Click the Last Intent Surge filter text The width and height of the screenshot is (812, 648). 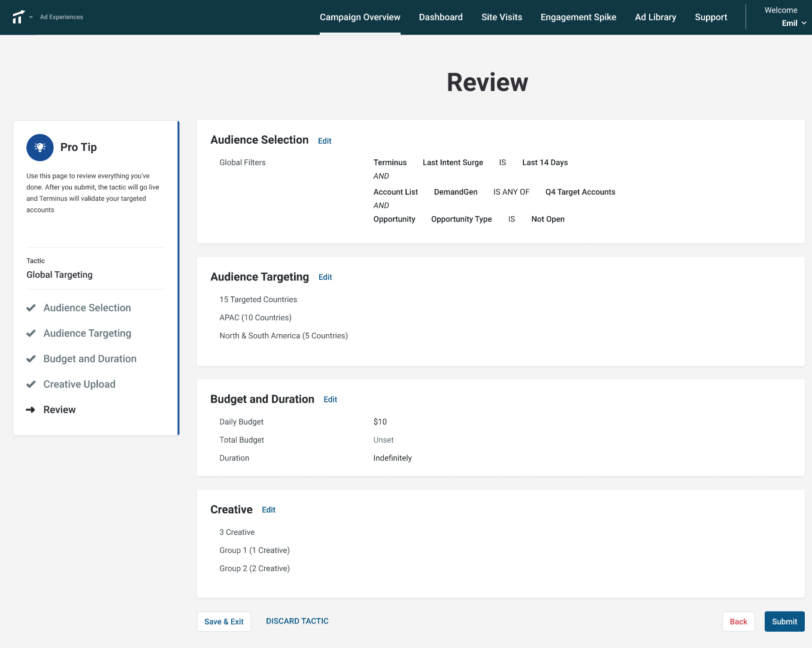click(453, 162)
